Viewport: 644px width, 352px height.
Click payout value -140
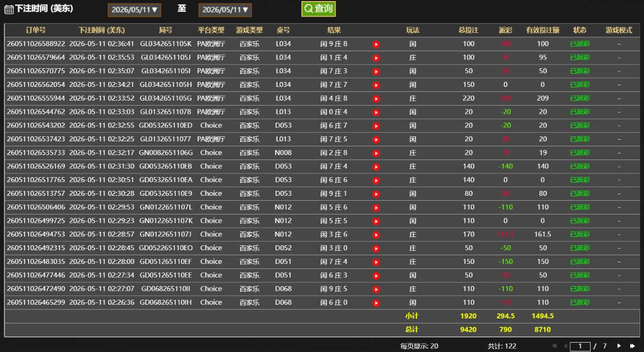505,166
